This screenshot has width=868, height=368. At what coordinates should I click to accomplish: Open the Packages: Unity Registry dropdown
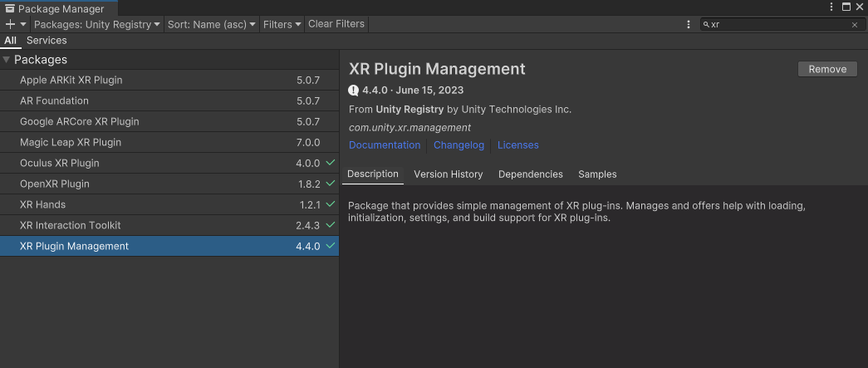(97, 24)
